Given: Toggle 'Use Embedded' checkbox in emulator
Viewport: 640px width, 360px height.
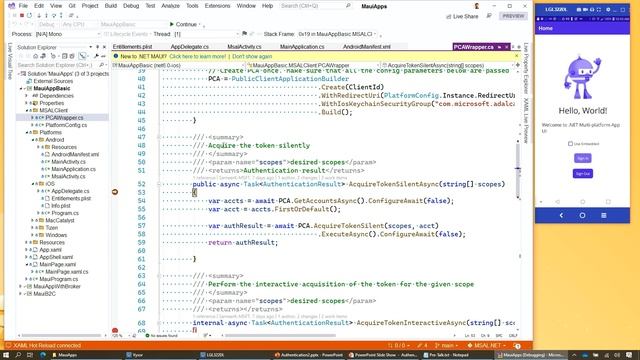Looking at the screenshot, I should click(570, 144).
